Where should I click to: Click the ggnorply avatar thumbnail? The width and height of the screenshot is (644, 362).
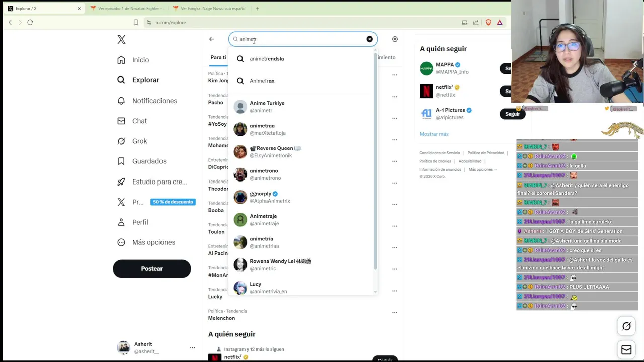[240, 197]
